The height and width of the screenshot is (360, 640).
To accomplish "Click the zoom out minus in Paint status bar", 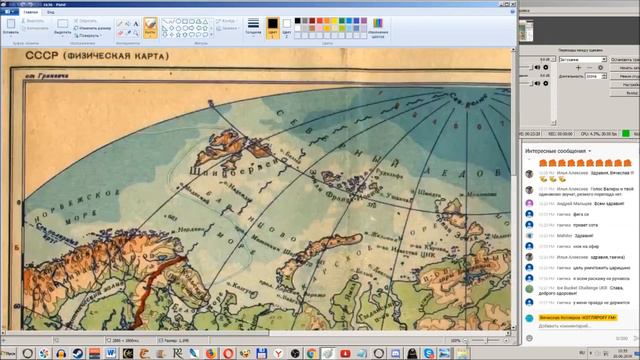I will [465, 340].
